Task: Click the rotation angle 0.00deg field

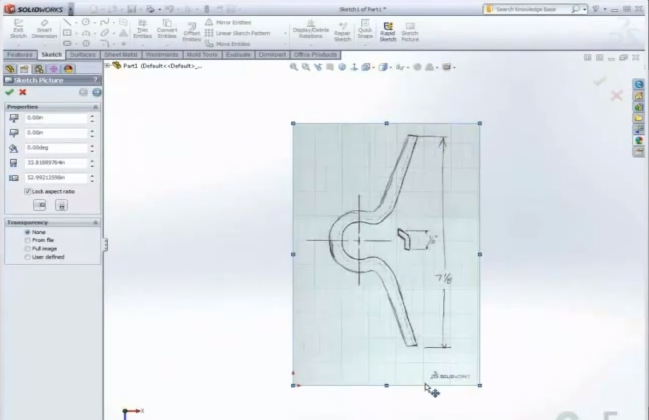Action: 56,148
